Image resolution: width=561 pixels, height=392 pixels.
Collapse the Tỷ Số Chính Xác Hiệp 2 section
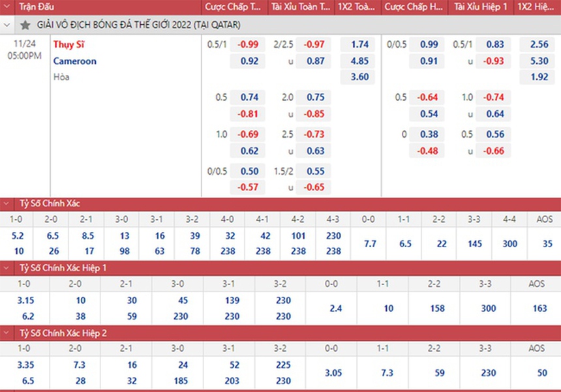coord(7,333)
